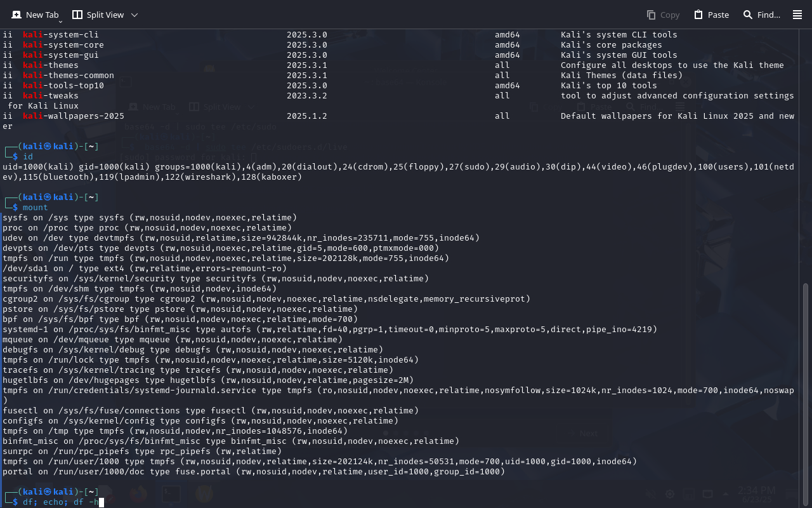Click 'Kali's core packages' description

[612, 45]
